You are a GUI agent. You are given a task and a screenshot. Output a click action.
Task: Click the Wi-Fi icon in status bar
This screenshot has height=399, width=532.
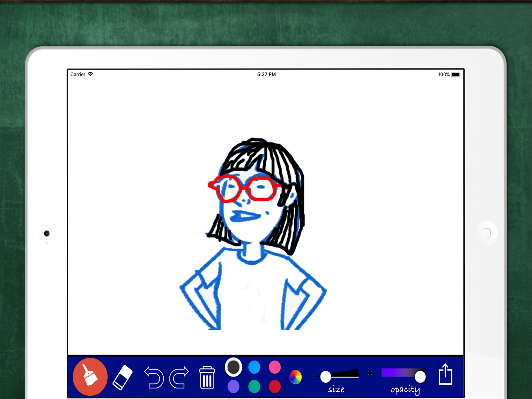tap(90, 74)
